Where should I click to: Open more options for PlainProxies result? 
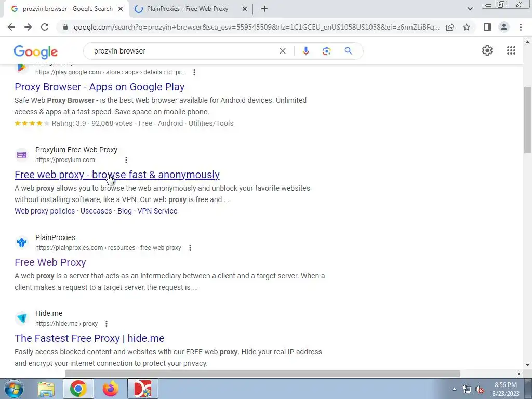[x=190, y=248]
